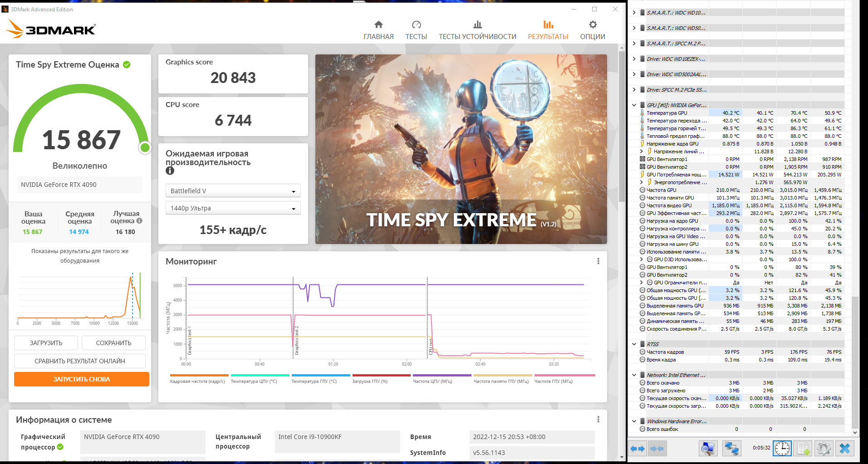Click the HWiNFO elapsed timer 0:05:32

coord(761,448)
